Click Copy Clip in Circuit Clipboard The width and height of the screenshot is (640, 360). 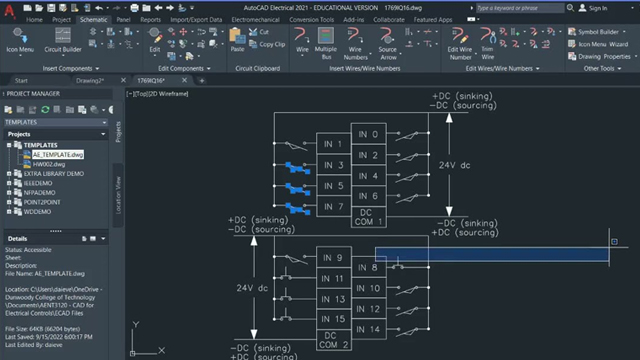click(x=267, y=44)
